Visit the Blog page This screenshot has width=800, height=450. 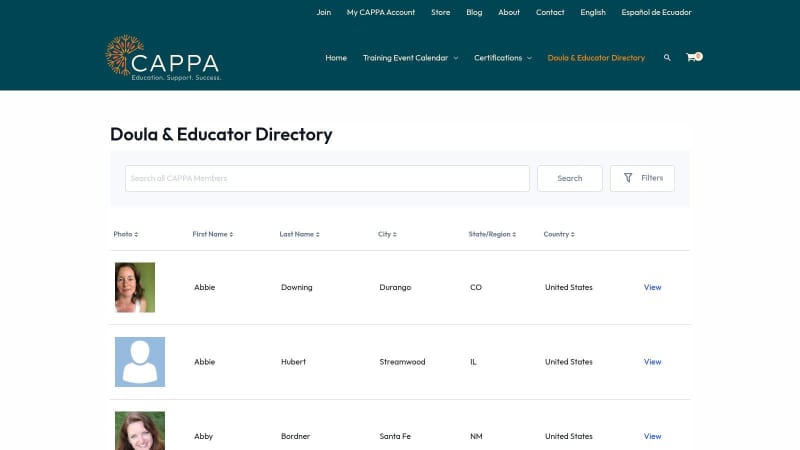click(x=474, y=12)
